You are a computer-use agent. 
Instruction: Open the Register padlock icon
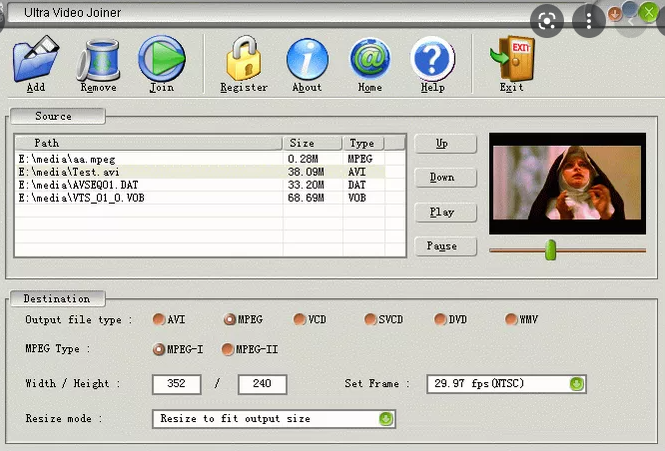[244, 59]
